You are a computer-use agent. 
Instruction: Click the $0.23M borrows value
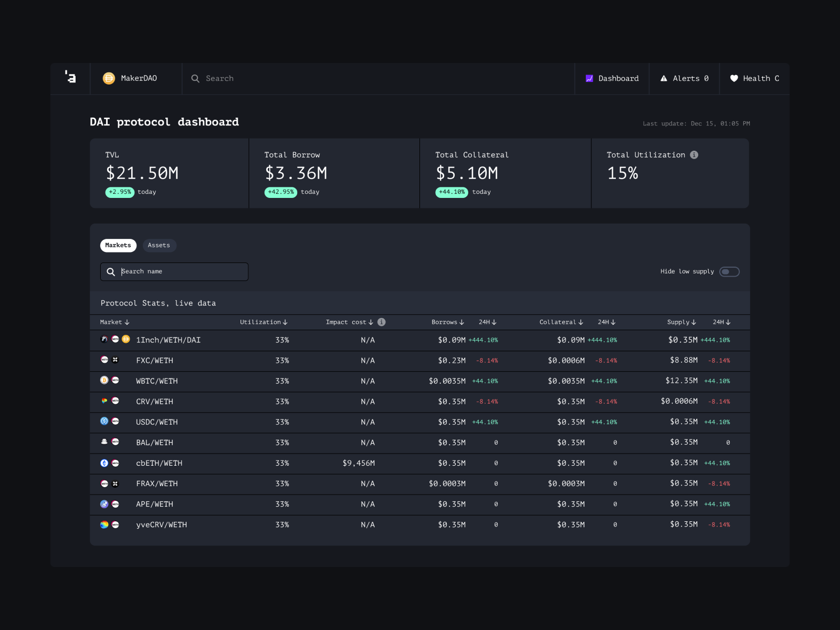(x=452, y=361)
